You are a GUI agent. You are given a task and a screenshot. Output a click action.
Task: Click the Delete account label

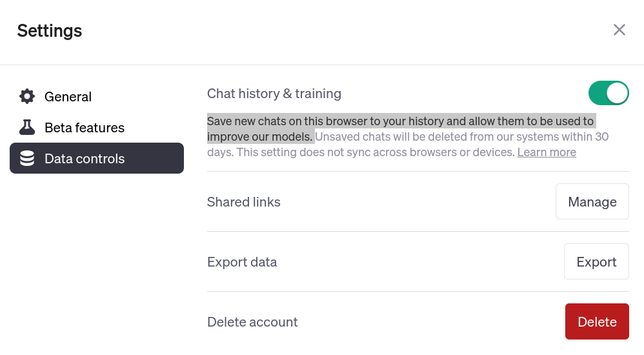[252, 322]
